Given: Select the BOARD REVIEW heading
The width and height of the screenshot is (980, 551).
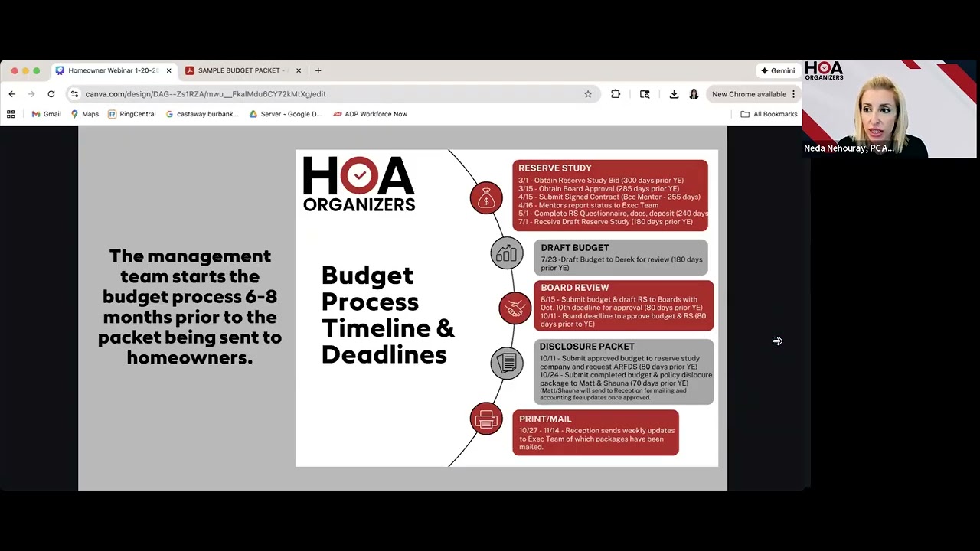Looking at the screenshot, I should tap(575, 288).
